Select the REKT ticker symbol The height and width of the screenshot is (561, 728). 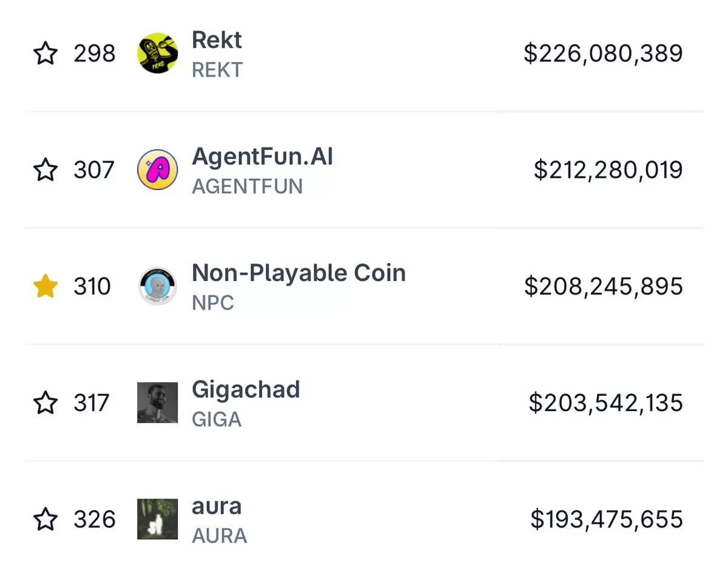[217, 70]
